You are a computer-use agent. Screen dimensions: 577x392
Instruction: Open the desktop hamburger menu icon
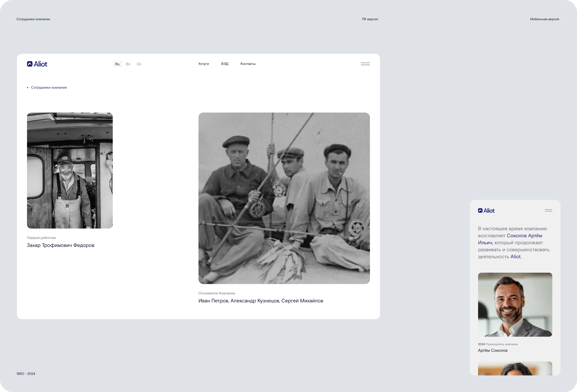pos(365,64)
